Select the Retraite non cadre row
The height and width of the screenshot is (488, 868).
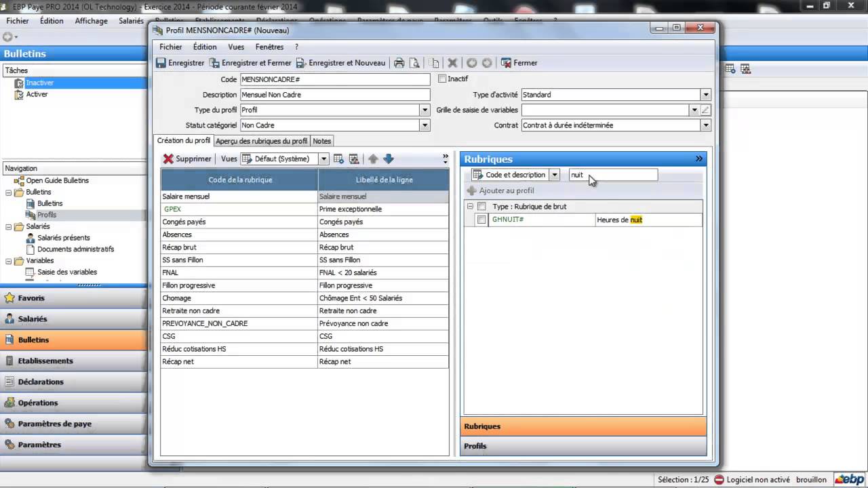click(x=304, y=311)
